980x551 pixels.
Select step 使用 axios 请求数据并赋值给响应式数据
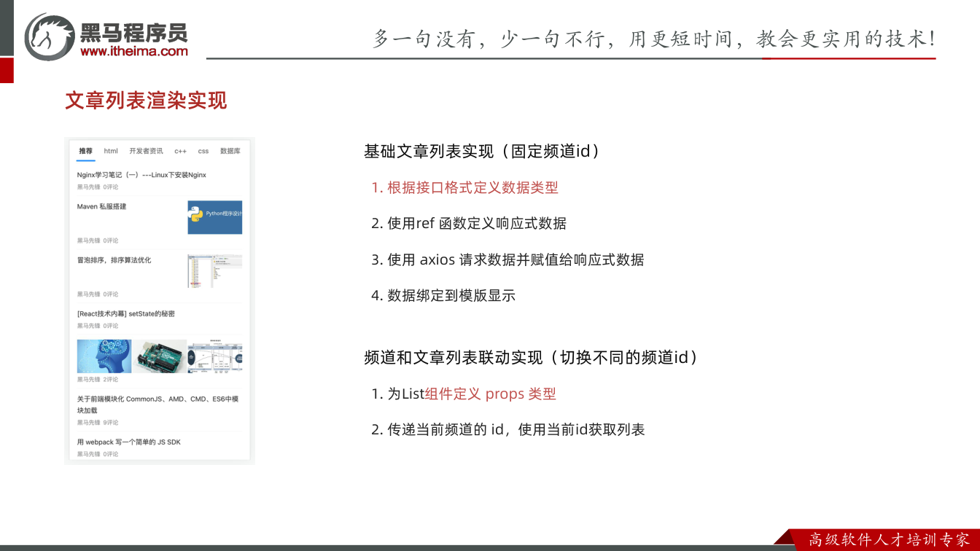[507, 259]
